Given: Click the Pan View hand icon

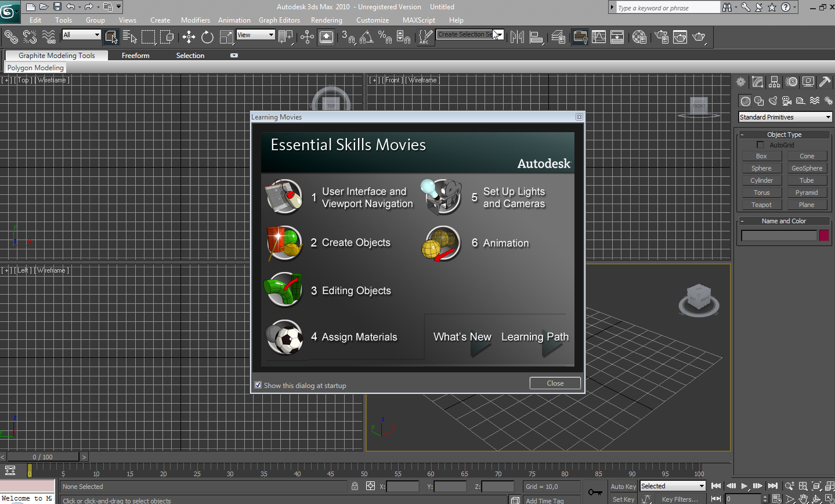Looking at the screenshot, I should point(803,499).
